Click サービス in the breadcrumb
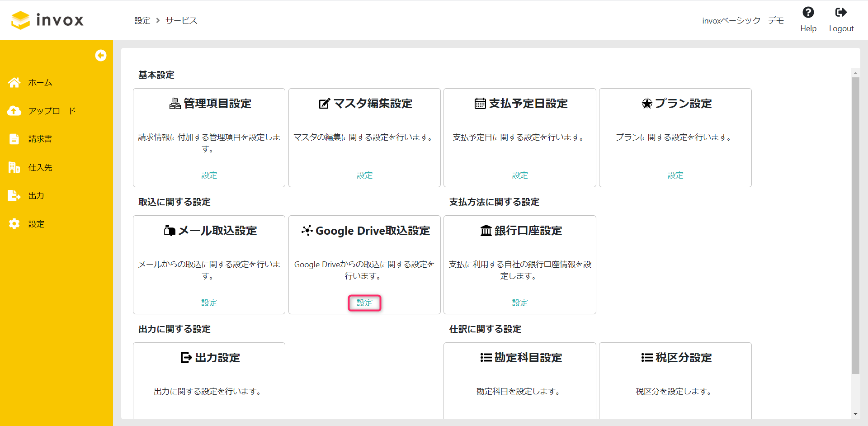 [x=181, y=20]
